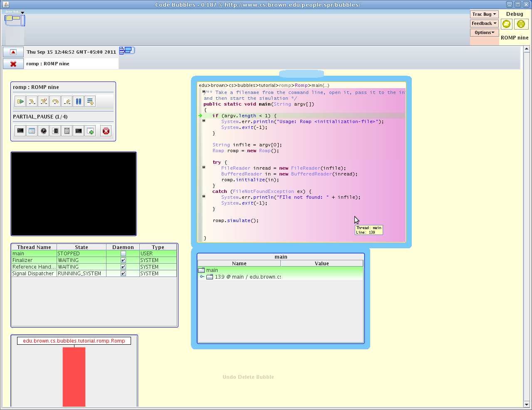Image resolution: width=532 pixels, height=410 pixels.
Task: Click the new bubble plus icon
Action: (90, 131)
